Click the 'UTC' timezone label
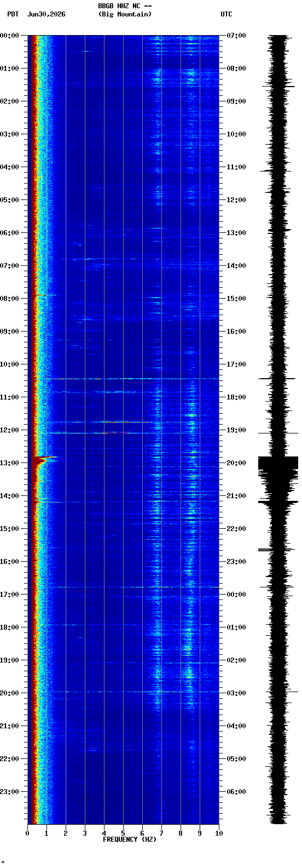This screenshot has width=302, height=868. (x=226, y=14)
